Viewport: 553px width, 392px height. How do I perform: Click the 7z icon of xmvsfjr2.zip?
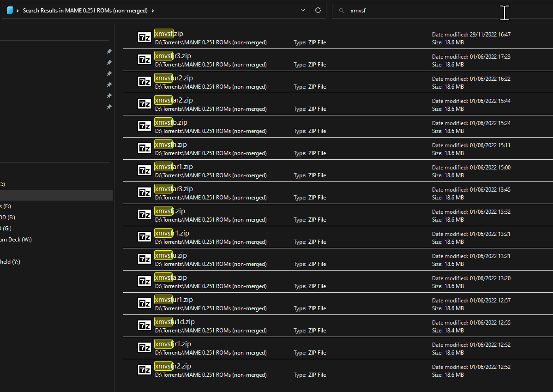tap(144, 370)
